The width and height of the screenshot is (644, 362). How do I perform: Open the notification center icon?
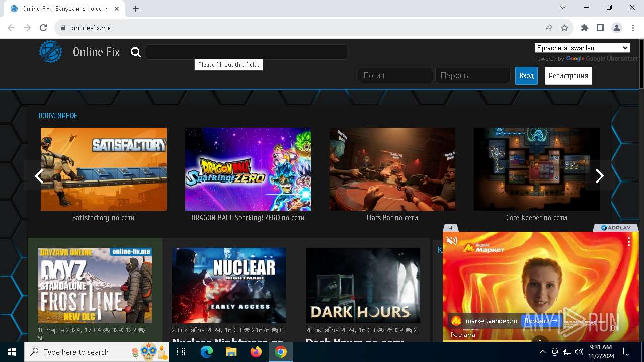click(x=627, y=352)
